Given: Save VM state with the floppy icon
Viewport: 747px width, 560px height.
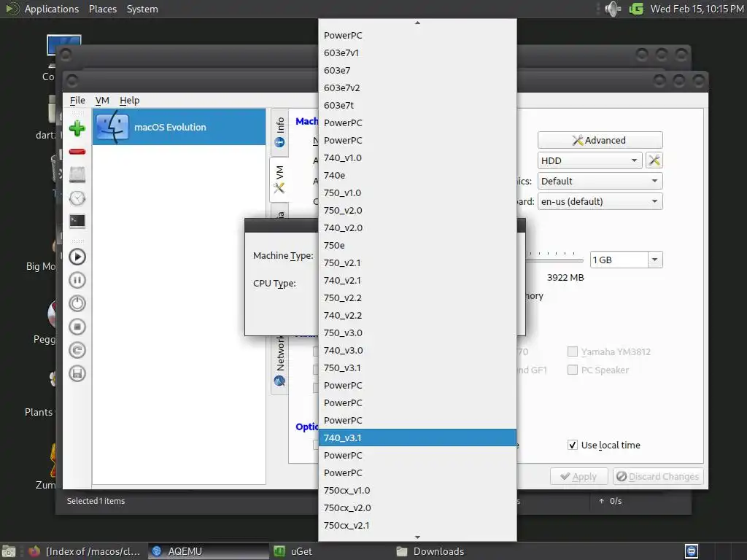Looking at the screenshot, I should tap(77, 373).
